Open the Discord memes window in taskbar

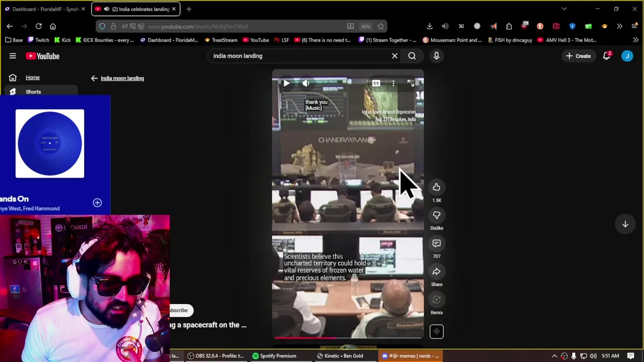[411, 356]
